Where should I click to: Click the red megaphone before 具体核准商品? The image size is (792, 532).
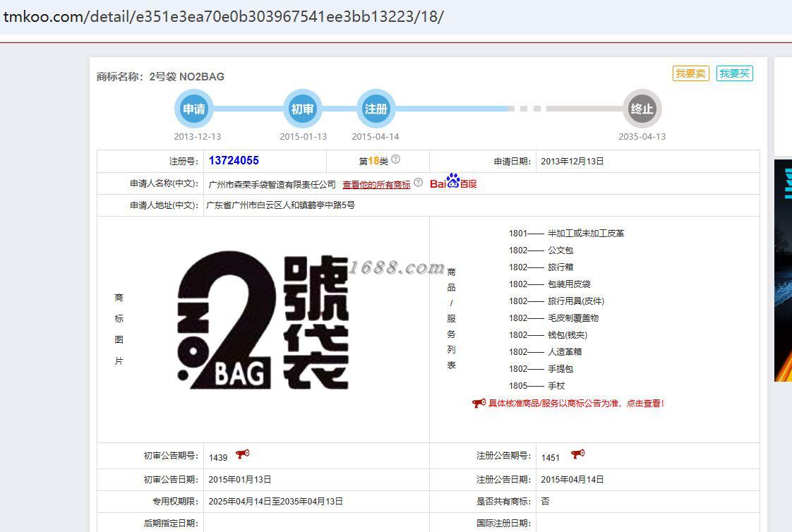[x=479, y=404]
